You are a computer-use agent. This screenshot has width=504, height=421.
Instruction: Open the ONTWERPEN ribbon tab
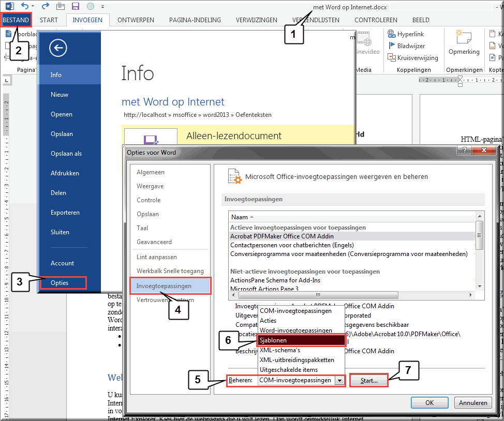(x=136, y=20)
